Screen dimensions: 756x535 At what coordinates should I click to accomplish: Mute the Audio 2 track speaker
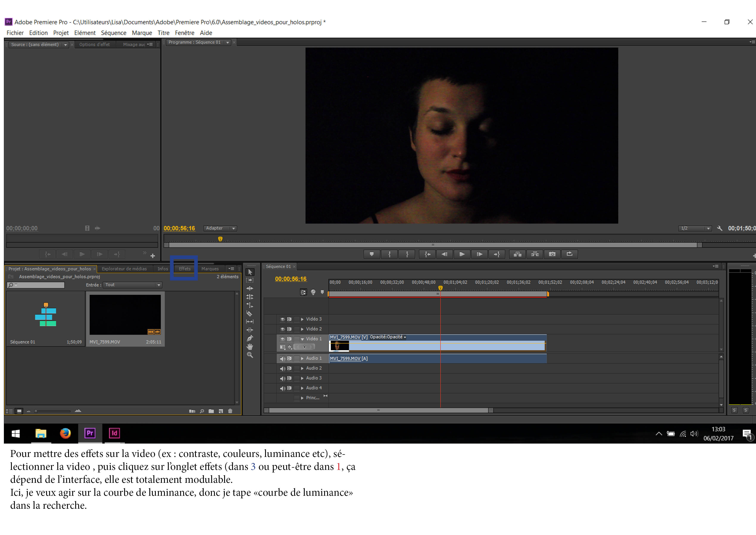click(x=282, y=368)
